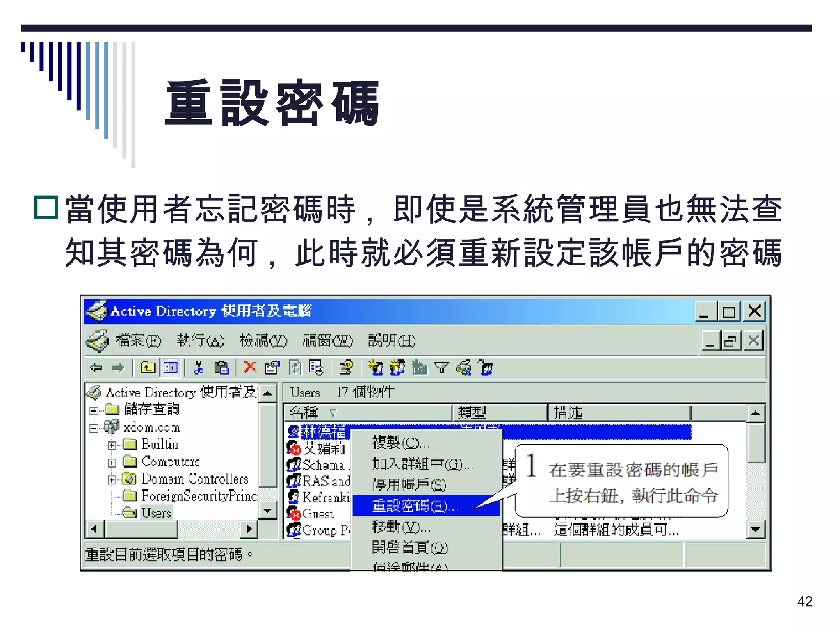Click the Export list toolbar icon
840x630 pixels.
(x=316, y=367)
